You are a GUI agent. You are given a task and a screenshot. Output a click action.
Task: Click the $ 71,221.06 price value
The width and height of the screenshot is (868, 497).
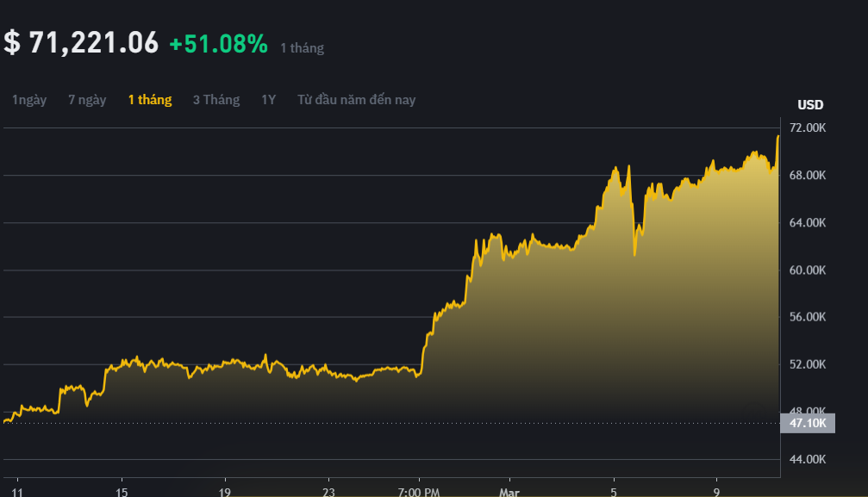click(x=81, y=42)
